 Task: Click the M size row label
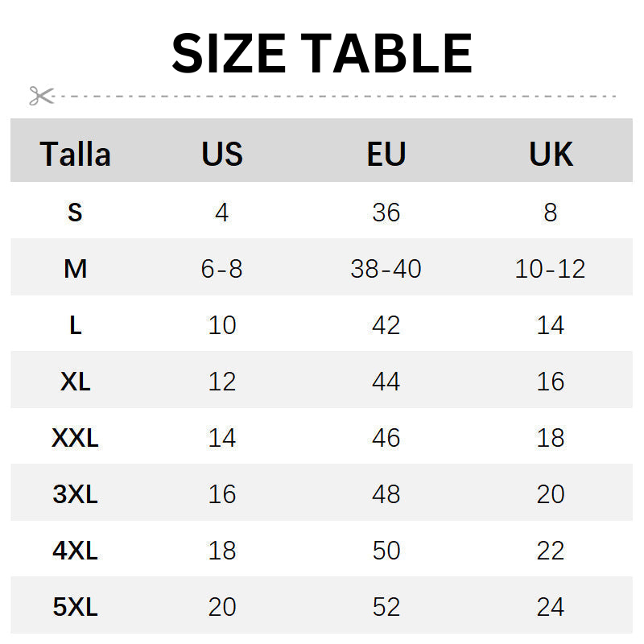click(x=75, y=269)
